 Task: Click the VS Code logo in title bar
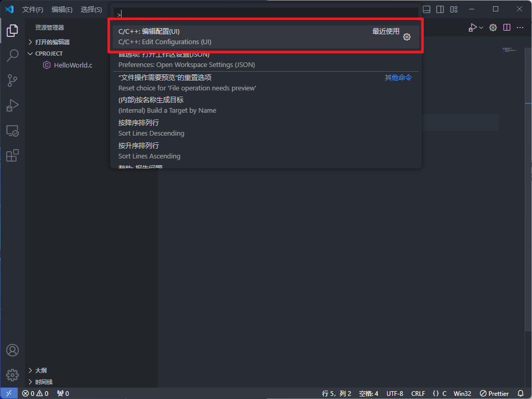click(x=9, y=9)
